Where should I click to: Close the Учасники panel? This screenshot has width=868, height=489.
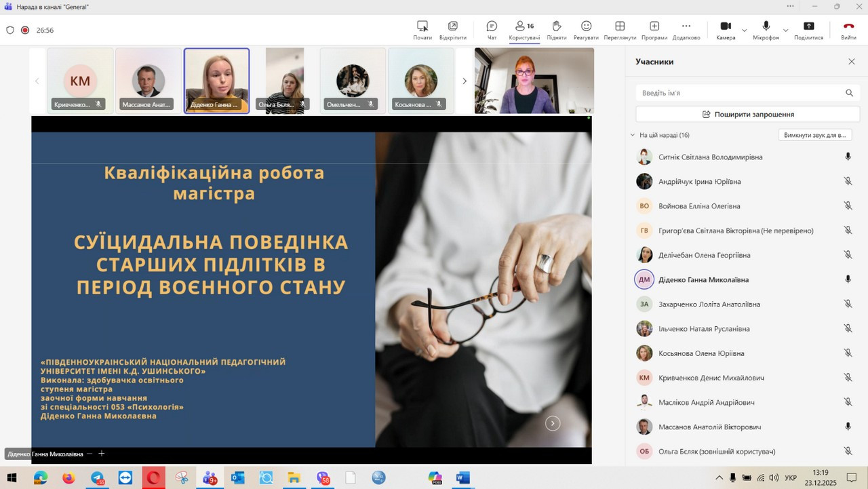point(852,62)
